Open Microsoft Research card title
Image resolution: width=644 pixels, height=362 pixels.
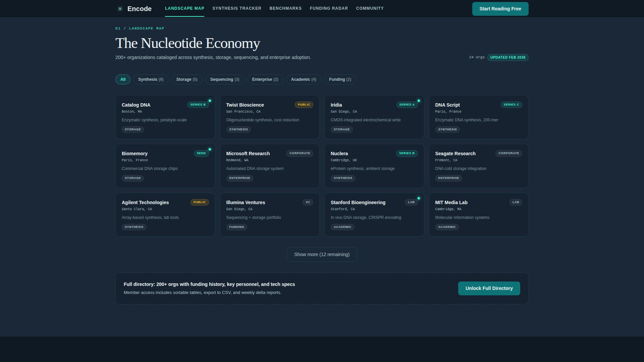[x=248, y=154]
